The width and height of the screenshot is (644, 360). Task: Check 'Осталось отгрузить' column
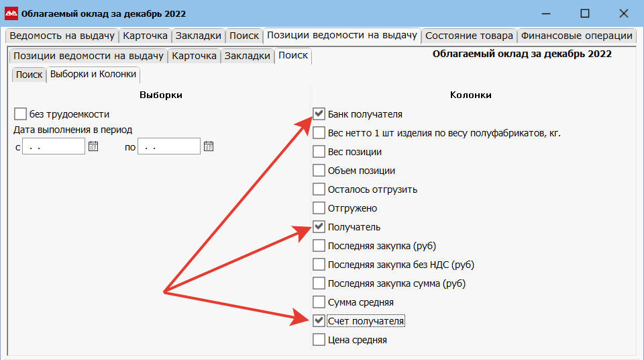(x=319, y=189)
